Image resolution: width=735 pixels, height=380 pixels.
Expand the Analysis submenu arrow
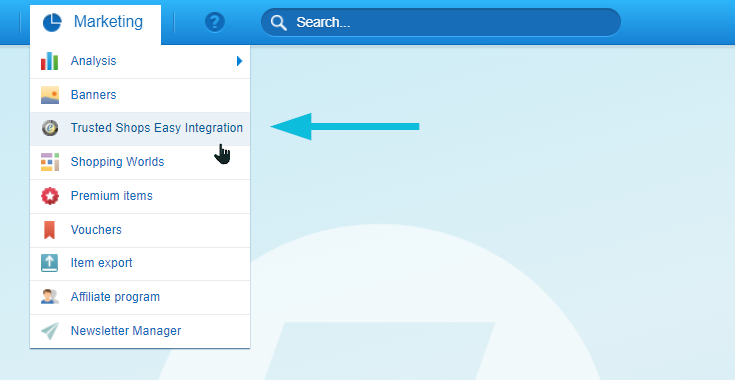coord(240,61)
